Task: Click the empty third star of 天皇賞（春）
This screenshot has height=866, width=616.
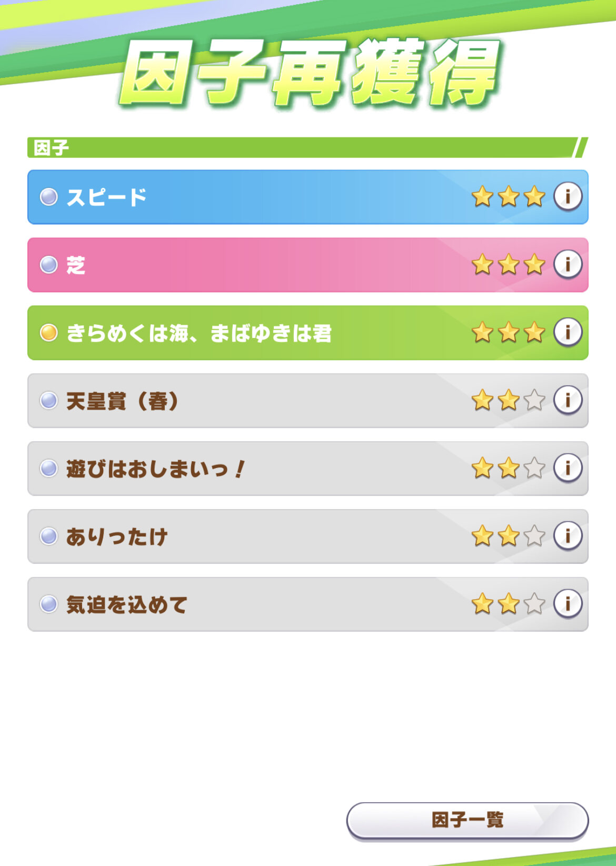Action: 534,400
